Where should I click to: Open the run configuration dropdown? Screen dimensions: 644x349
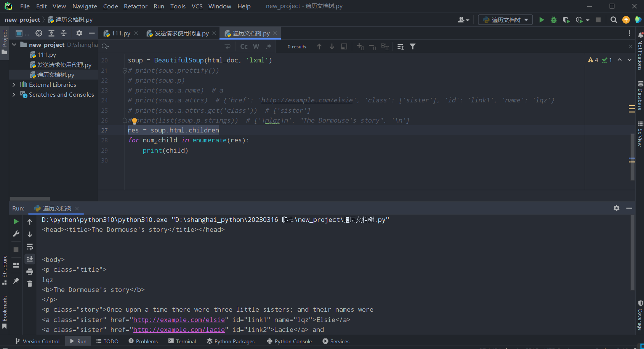(506, 20)
